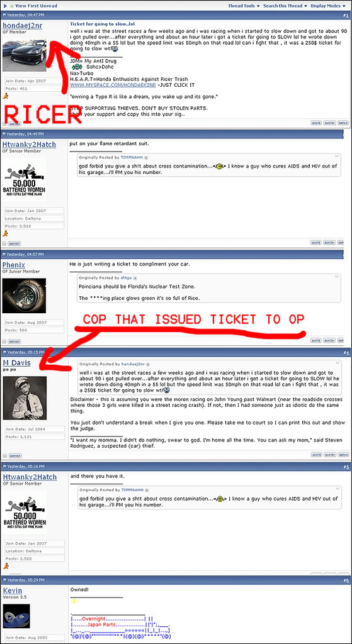This screenshot has width=352, height=644.
Task: Click small icon left of Report in M Davis post
Action: (4, 455)
